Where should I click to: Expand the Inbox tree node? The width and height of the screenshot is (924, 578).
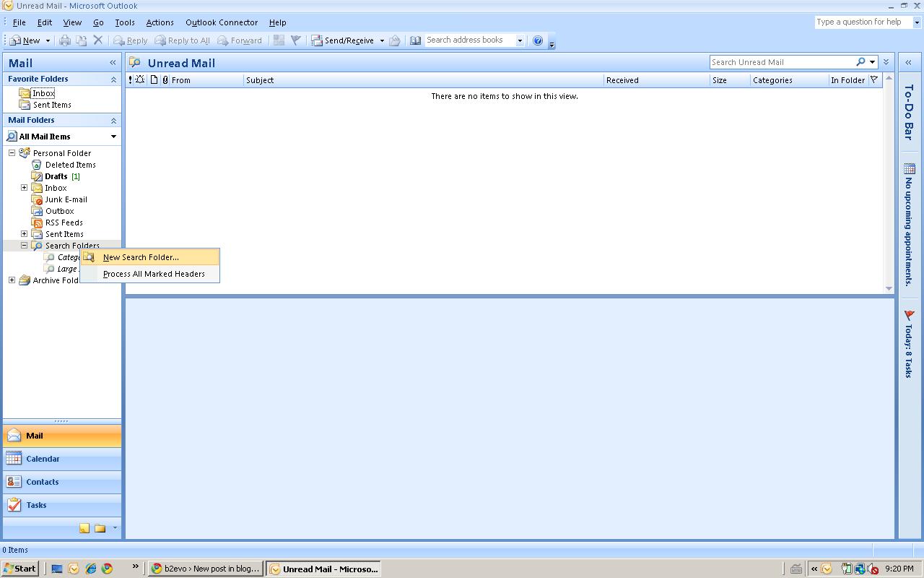coord(24,188)
